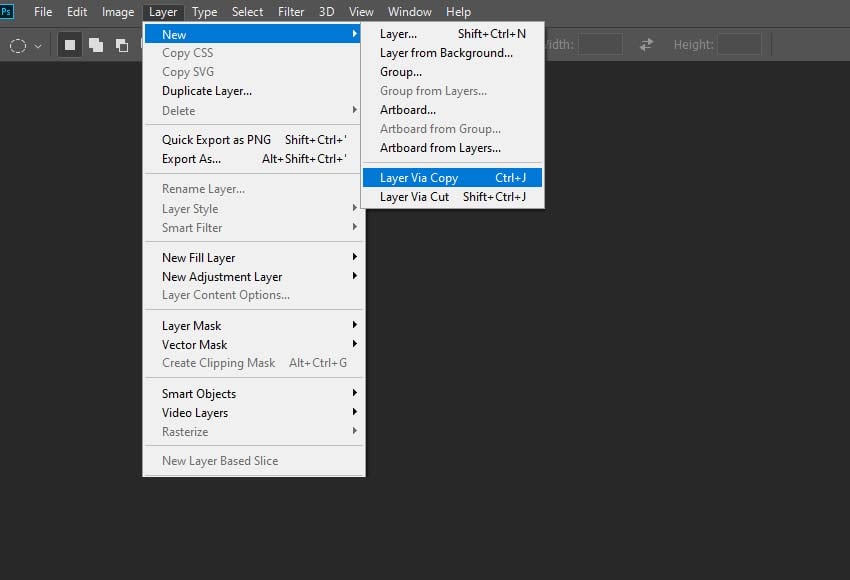Expand the Smart Filter submenu

click(253, 228)
